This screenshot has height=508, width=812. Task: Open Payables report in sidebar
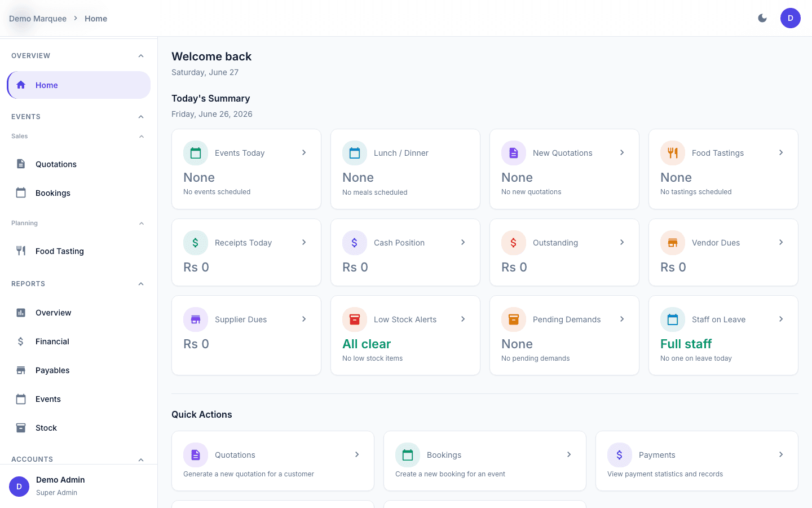click(x=79, y=370)
